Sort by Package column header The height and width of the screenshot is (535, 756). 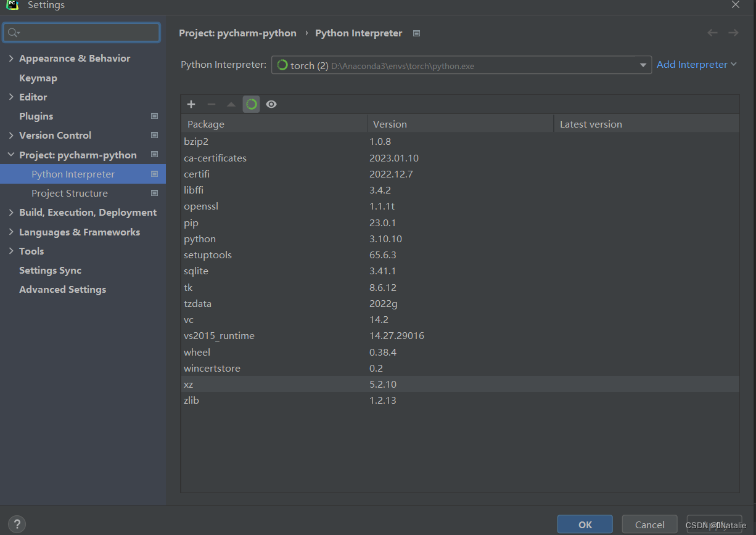coord(274,124)
